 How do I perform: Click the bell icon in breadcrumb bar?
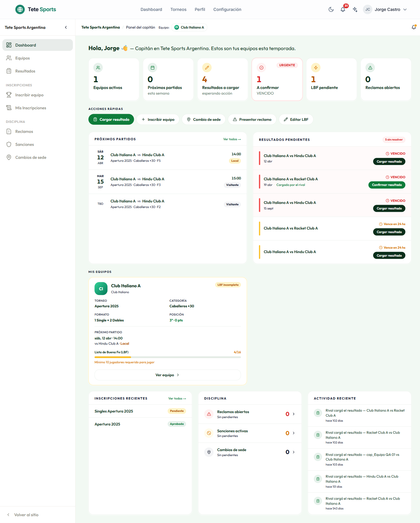point(414,27)
